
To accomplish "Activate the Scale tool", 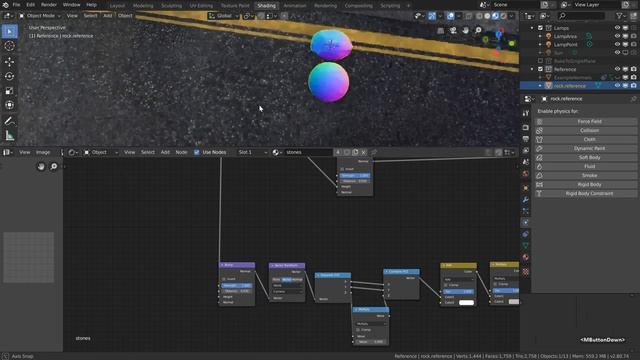I will click(x=9, y=91).
